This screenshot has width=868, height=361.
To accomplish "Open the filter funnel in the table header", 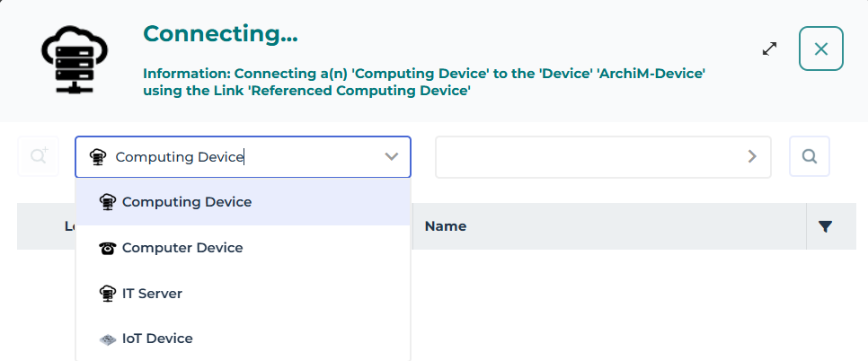I will pyautogui.click(x=826, y=227).
